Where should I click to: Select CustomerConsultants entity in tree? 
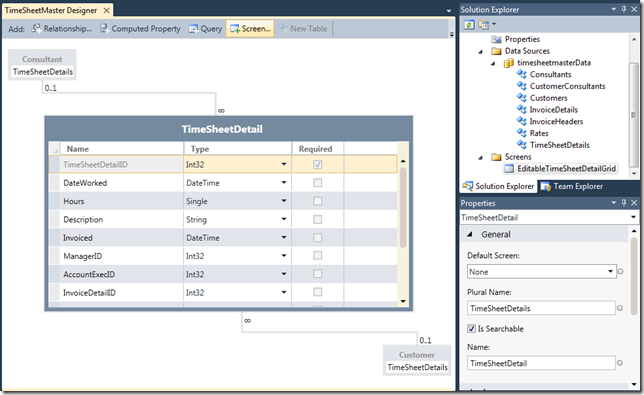tap(567, 86)
